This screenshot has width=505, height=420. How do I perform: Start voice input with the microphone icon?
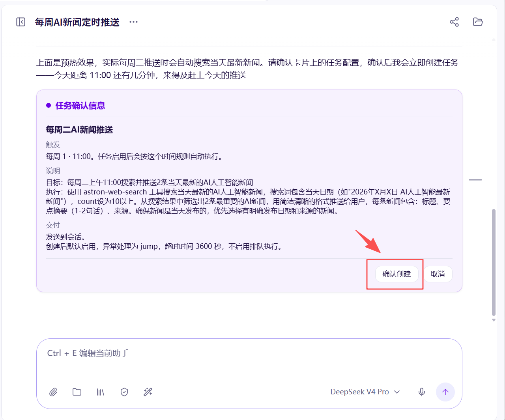point(422,392)
